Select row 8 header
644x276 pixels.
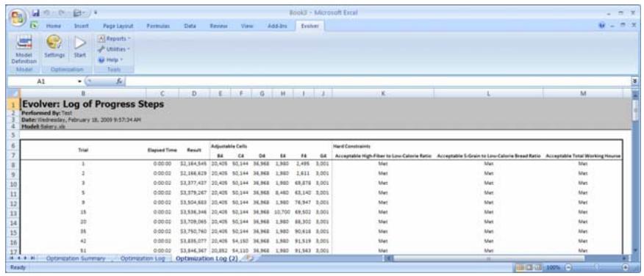click(13, 164)
